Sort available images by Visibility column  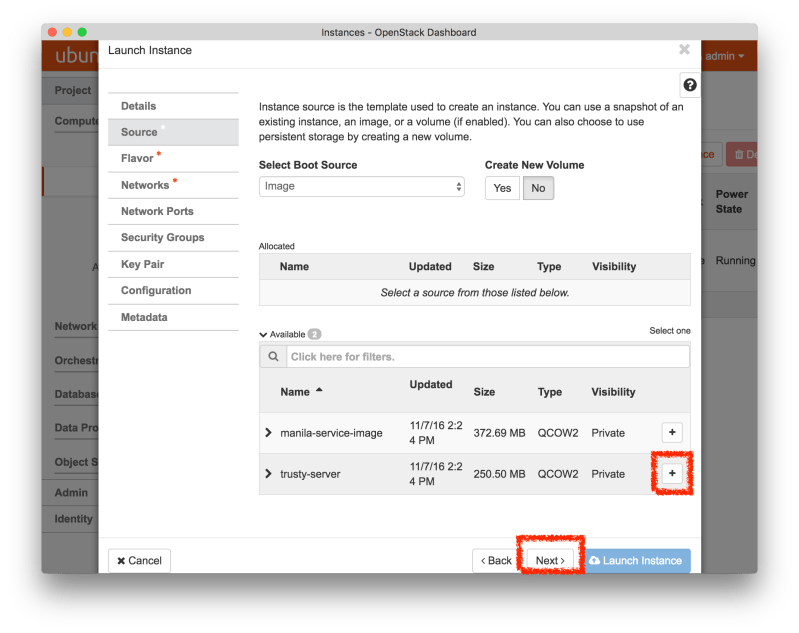tap(613, 392)
